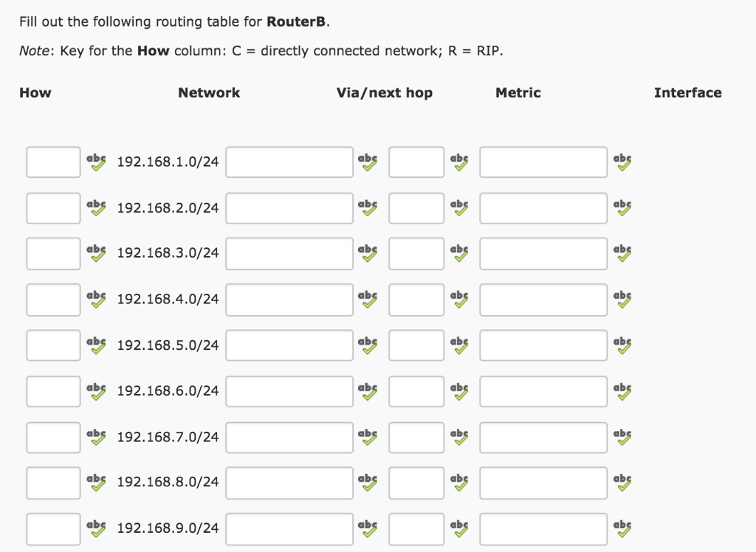756x552 pixels.
Task: Click the Via/next hop column header
Action: tap(385, 92)
